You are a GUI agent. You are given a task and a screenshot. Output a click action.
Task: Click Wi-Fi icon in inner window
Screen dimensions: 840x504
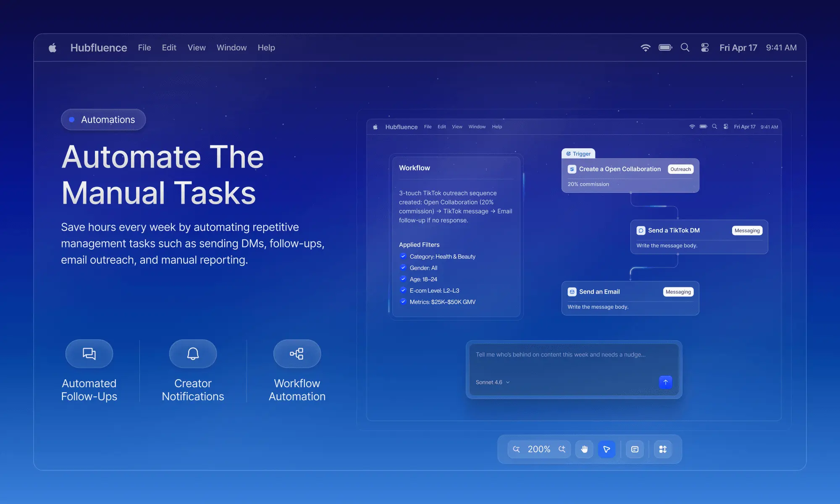tap(692, 126)
